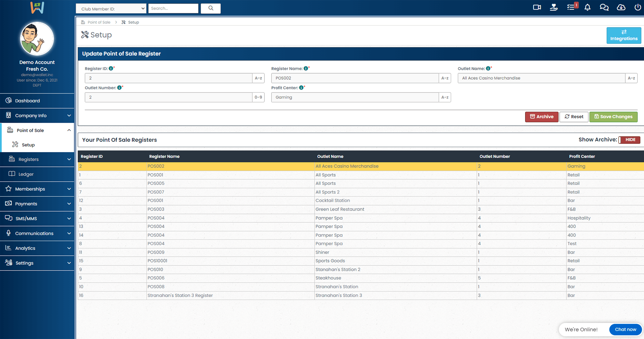Expand the Company Info menu

pos(37,116)
